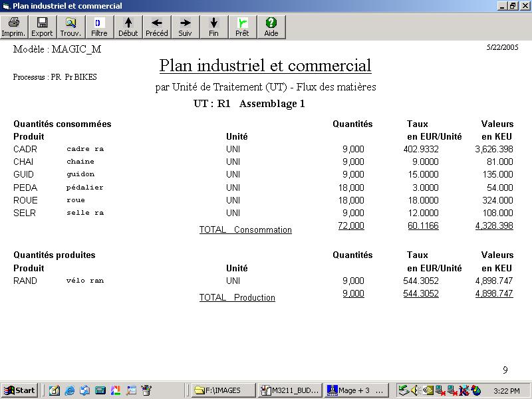Switch to the M3211_BUD... taskbar button
This screenshot has height=399, width=532.
(289, 390)
